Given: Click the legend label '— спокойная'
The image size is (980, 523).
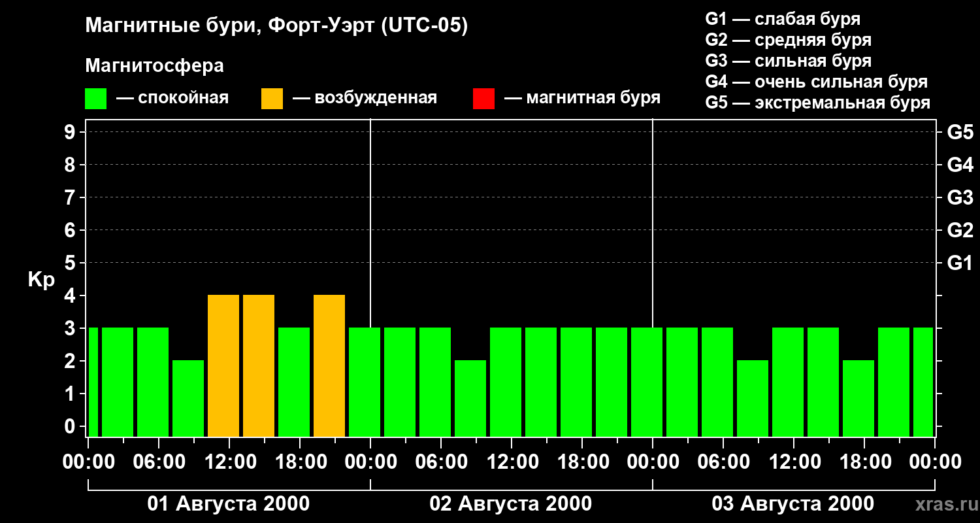Looking at the screenshot, I should tap(172, 98).
